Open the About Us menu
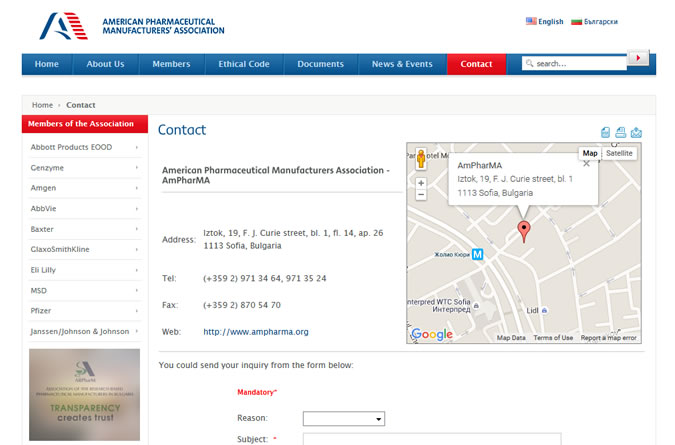675x445 pixels. [x=105, y=64]
